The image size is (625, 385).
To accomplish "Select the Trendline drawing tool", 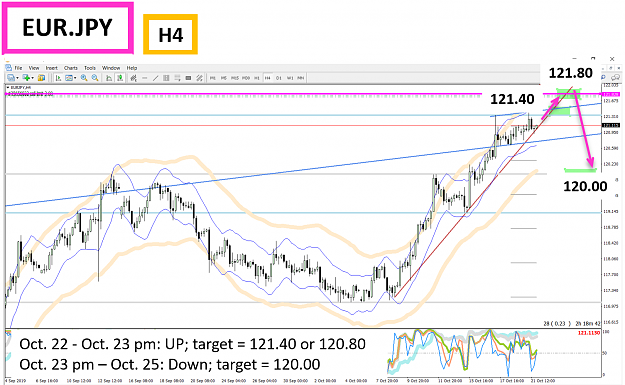I will point(155,78).
